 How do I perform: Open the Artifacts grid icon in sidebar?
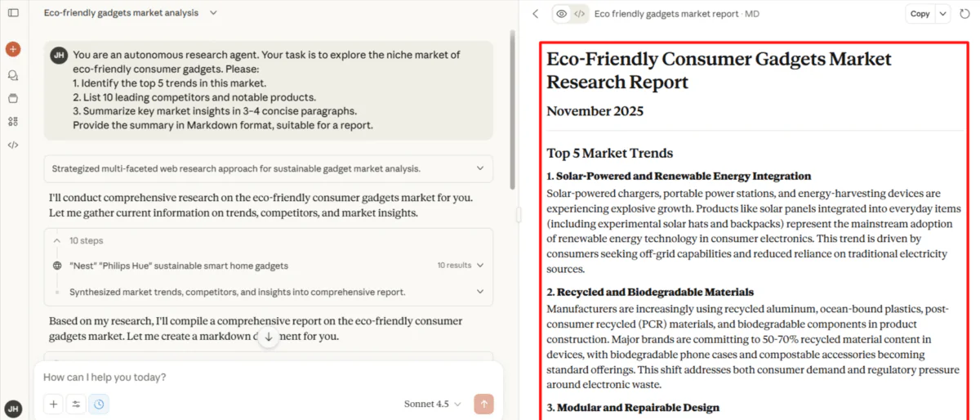(13, 122)
